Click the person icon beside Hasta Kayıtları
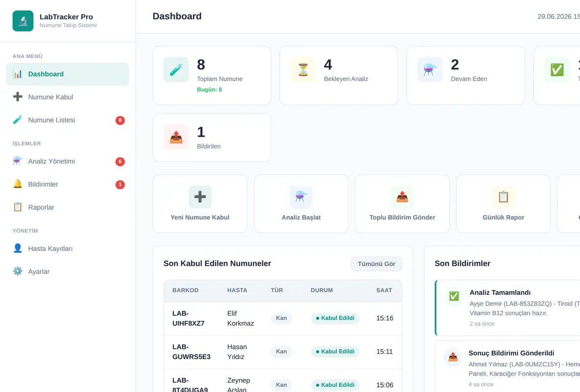 tap(18, 248)
